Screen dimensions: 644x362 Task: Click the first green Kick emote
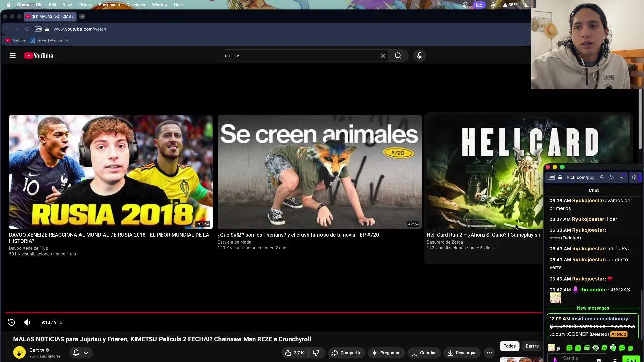pos(569,348)
